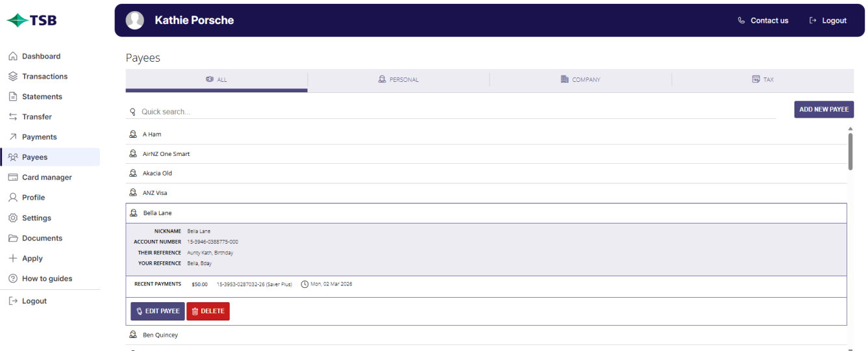Click the Dashboard home icon
This screenshot has height=351, width=868.
coord(13,57)
